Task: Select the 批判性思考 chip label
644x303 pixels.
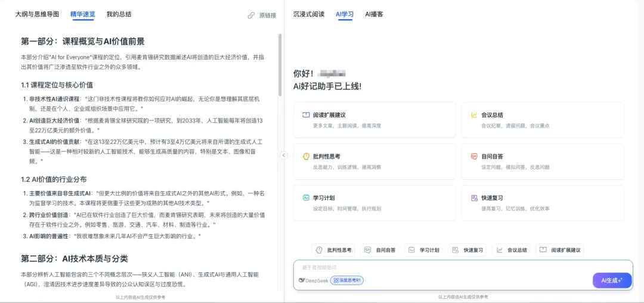Action: tap(339, 250)
